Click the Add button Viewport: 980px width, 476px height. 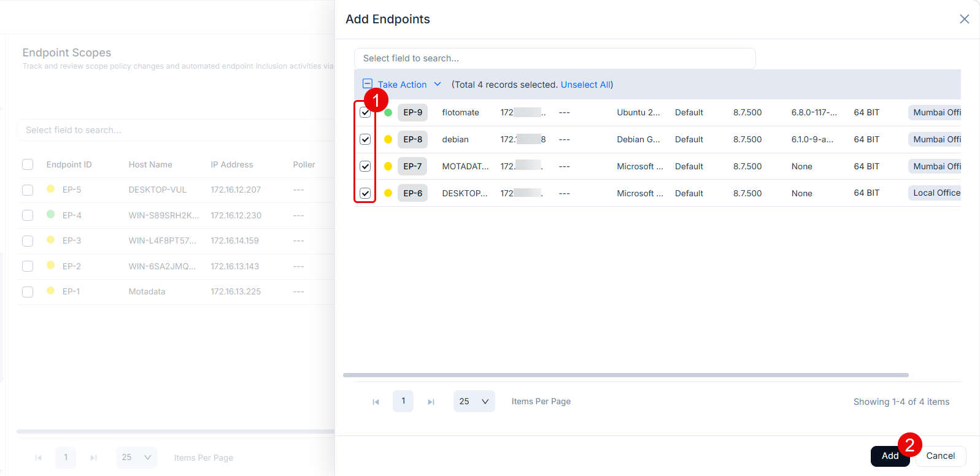(890, 456)
